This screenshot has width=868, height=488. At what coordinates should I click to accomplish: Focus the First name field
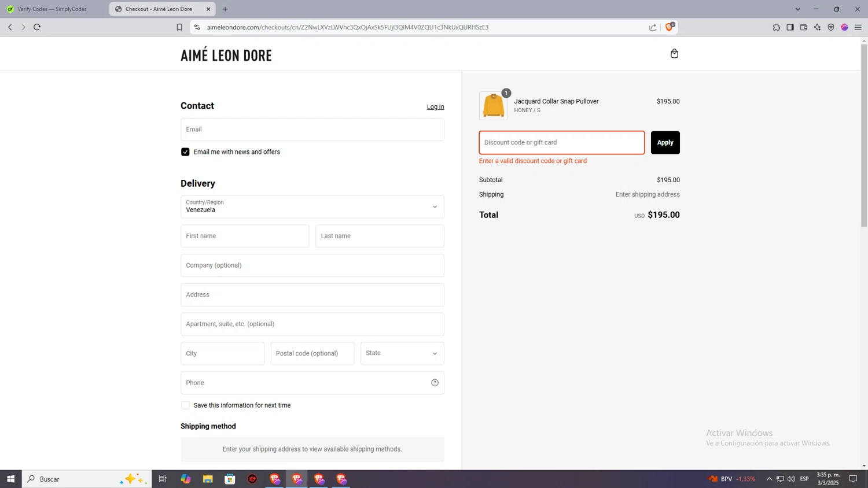tap(245, 236)
